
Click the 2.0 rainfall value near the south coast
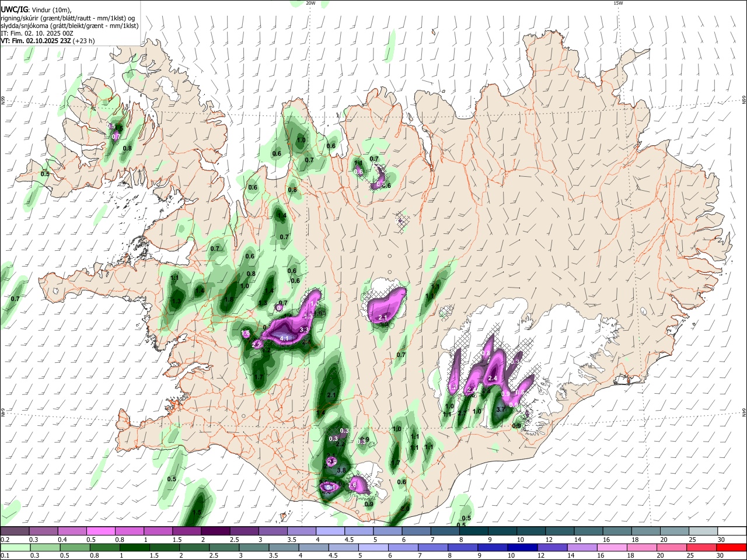(x=405, y=508)
